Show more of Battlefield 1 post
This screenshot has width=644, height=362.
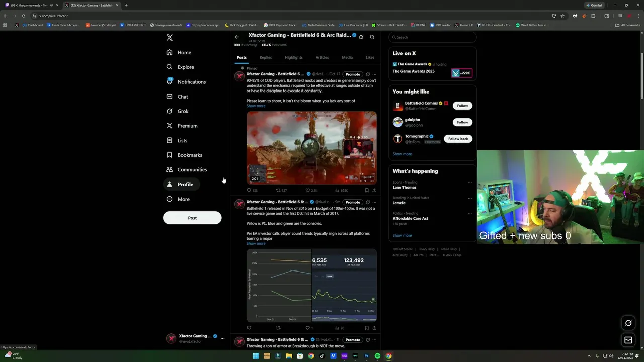point(256,244)
